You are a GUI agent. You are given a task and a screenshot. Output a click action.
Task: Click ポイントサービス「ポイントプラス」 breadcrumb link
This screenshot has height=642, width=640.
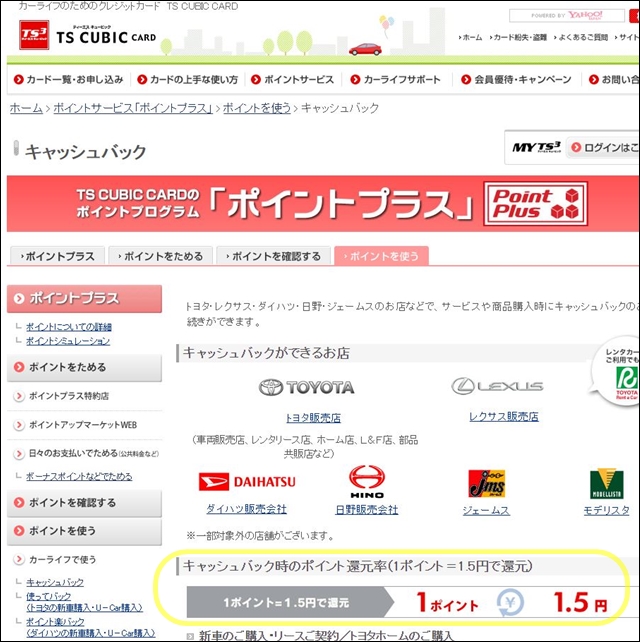pos(133,108)
